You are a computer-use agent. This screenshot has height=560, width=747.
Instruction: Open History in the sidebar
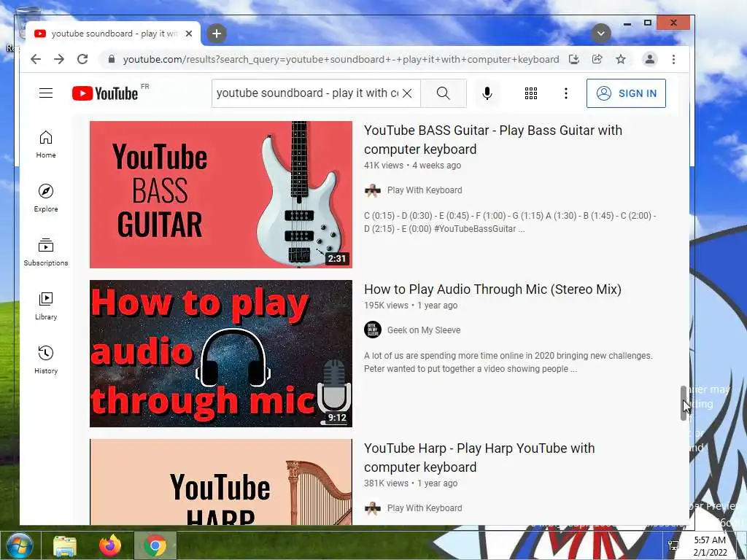tap(46, 360)
